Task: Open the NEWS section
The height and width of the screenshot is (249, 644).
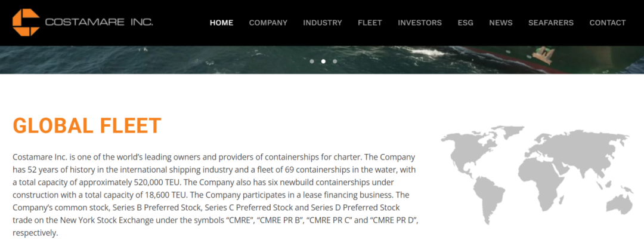Action: [500, 23]
